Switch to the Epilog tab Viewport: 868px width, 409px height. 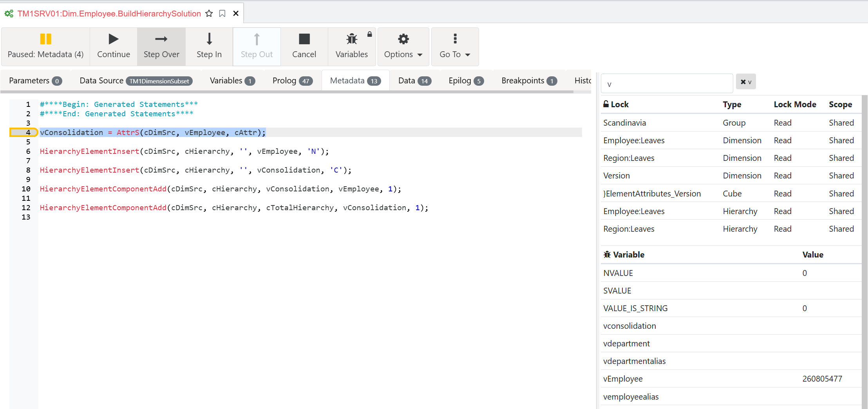[x=466, y=81]
